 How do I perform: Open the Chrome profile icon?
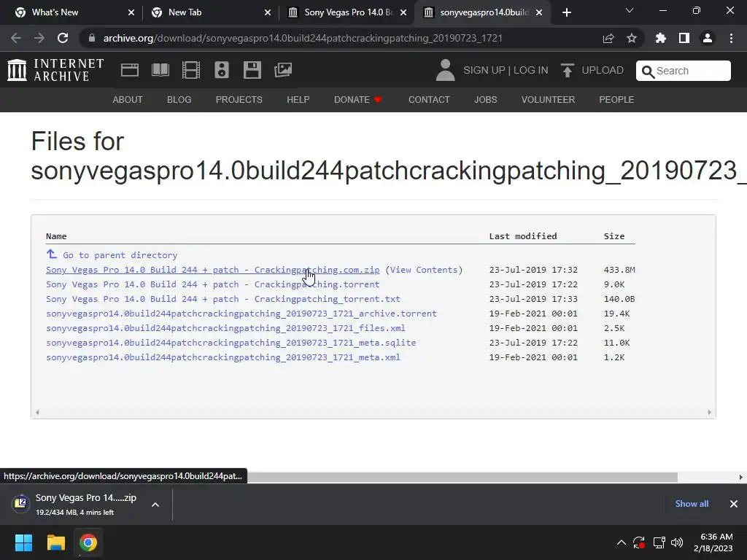point(708,38)
